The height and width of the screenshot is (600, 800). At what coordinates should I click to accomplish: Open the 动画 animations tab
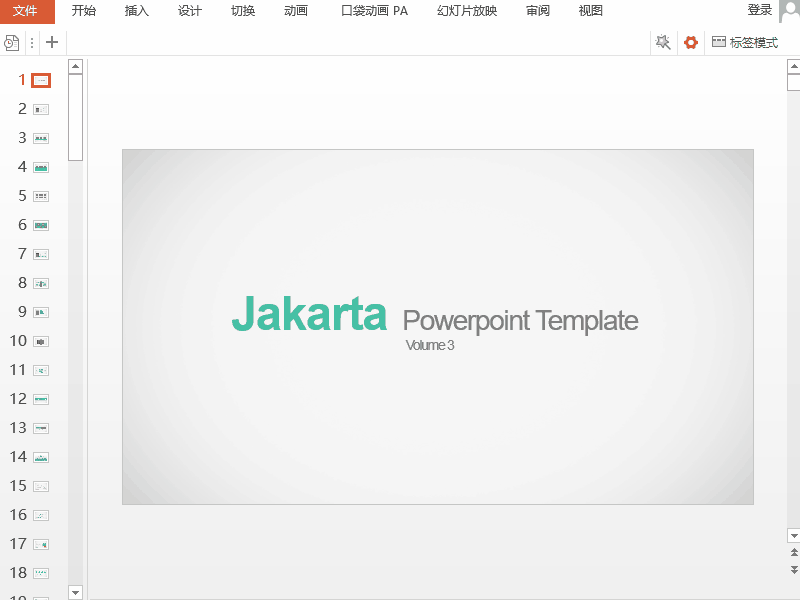[296, 11]
